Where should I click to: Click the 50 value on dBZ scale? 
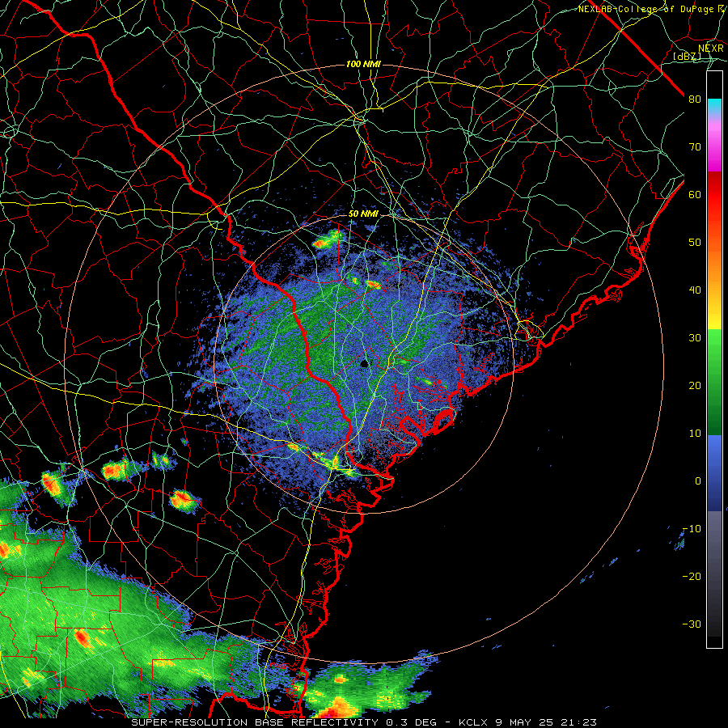pos(695,243)
